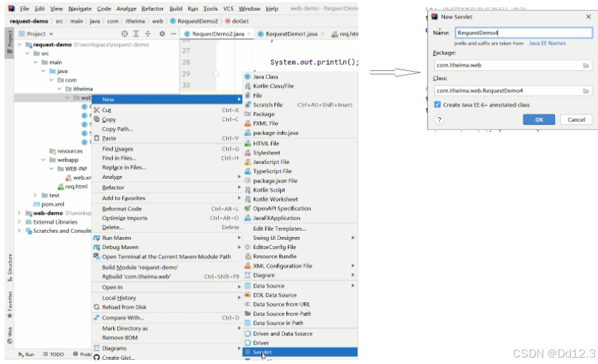The image size is (598, 364).
Task: Open the Java EE Names link
Action: click(547, 43)
